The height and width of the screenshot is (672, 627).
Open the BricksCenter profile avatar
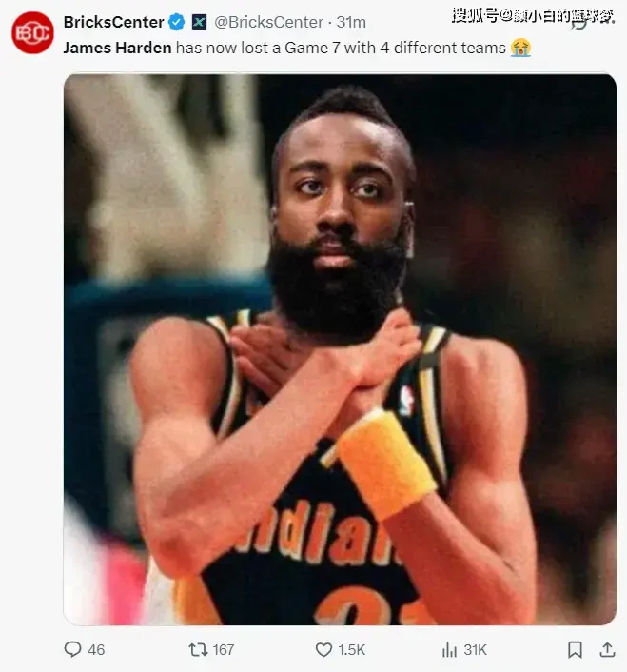(32, 33)
